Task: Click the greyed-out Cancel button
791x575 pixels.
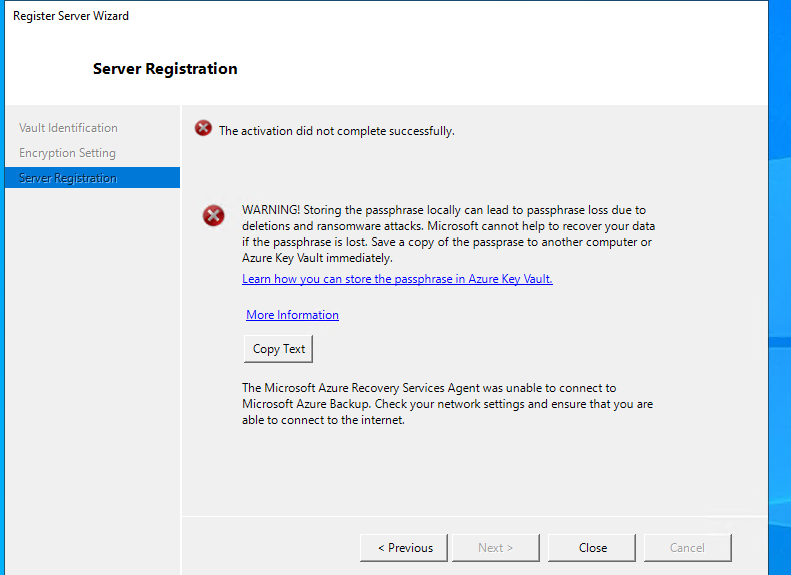Action: pyautogui.click(x=688, y=548)
